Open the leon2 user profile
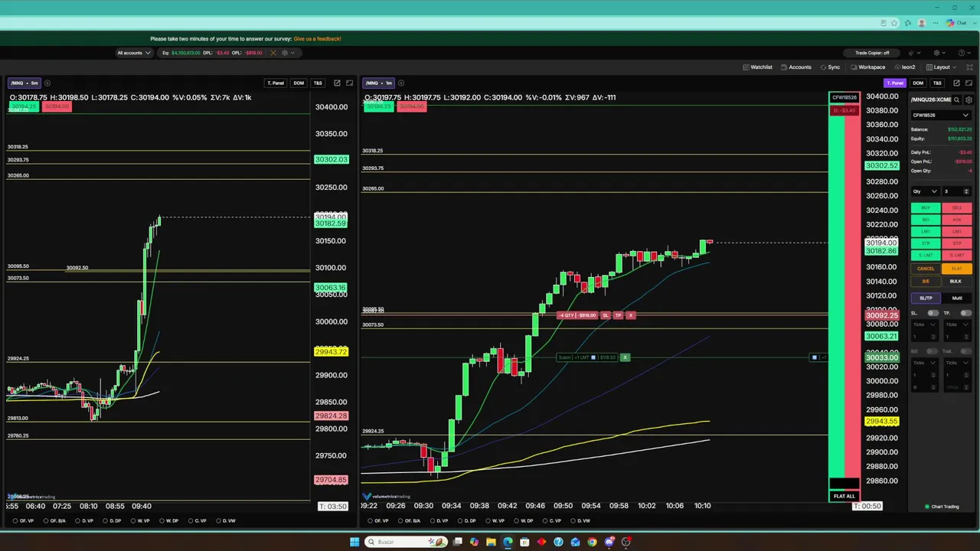The width and height of the screenshot is (980, 551). point(905,67)
